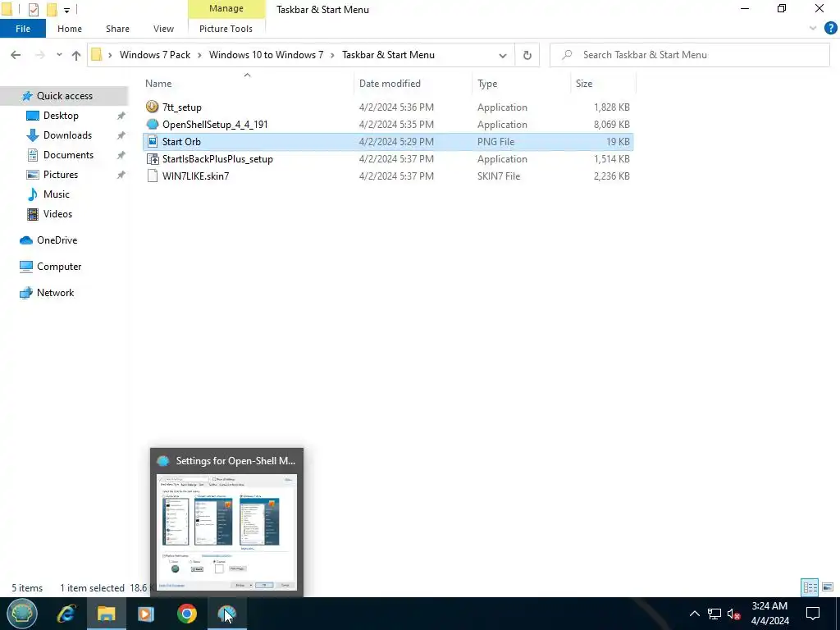Navigate to Windows 7 Pack breadcrumb

coord(155,55)
